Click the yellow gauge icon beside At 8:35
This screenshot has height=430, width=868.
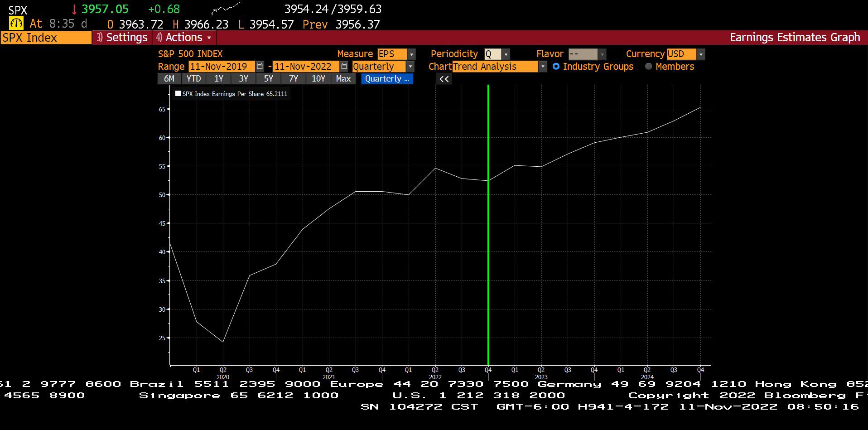pyautogui.click(x=16, y=24)
